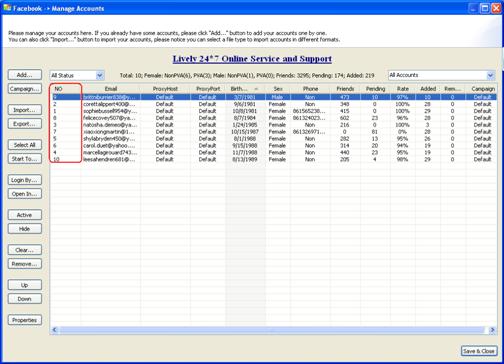Viewport: 504px width, 364px height.
Task: Move selection with the Down button
Action: 25,299
